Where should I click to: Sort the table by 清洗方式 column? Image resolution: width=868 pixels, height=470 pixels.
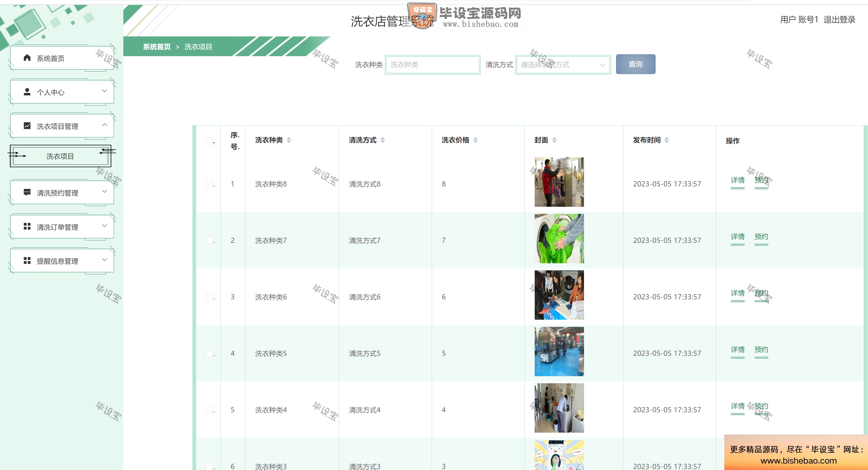[382, 140]
